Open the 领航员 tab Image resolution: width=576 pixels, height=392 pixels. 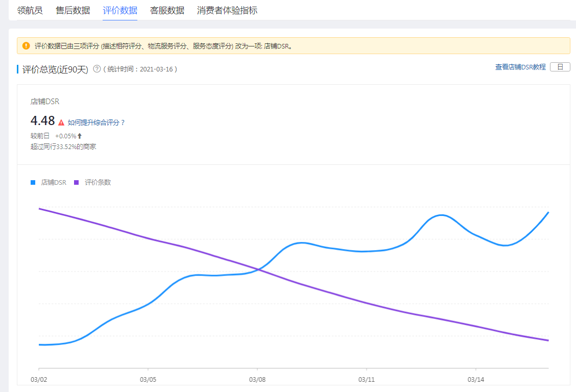click(x=30, y=10)
